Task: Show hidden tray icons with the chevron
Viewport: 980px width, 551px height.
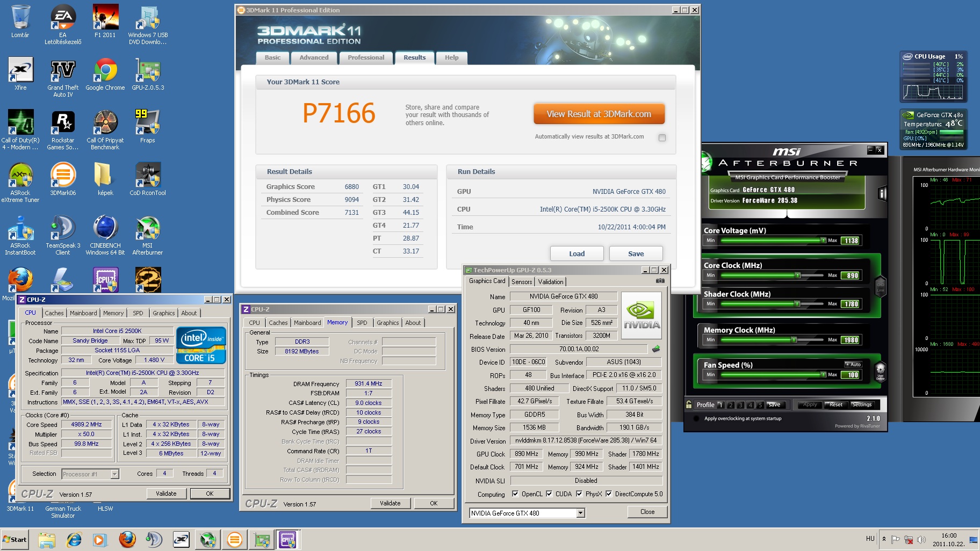Action: pos(884,539)
